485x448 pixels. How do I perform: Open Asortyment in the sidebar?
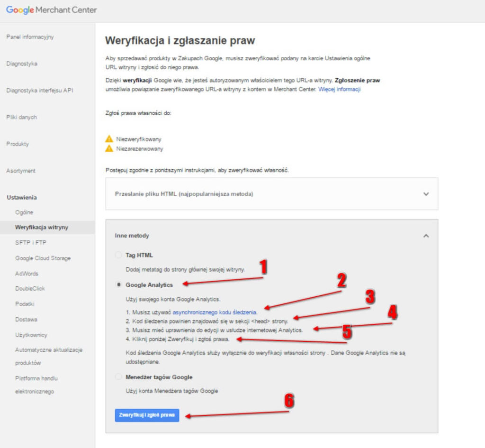coord(21,171)
